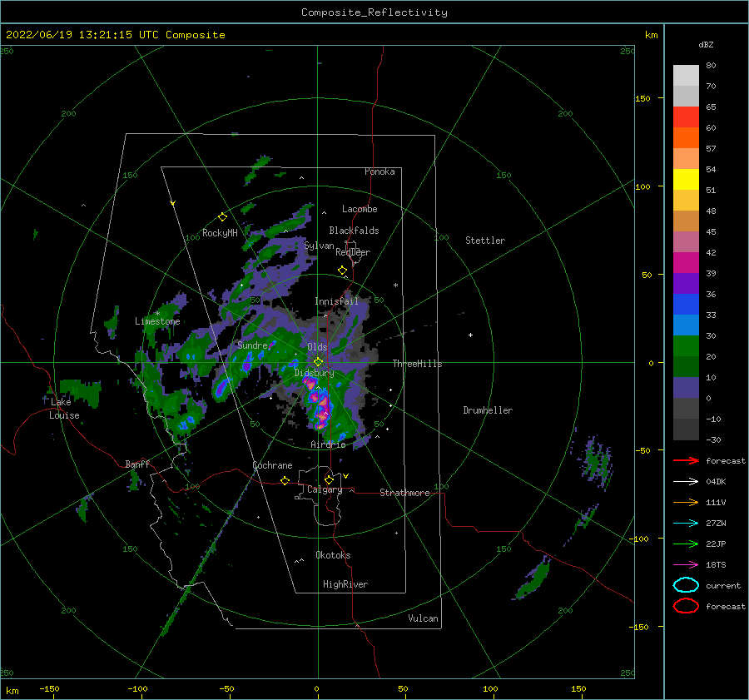
Task: Click the Strathmore town label
Action: [404, 493]
